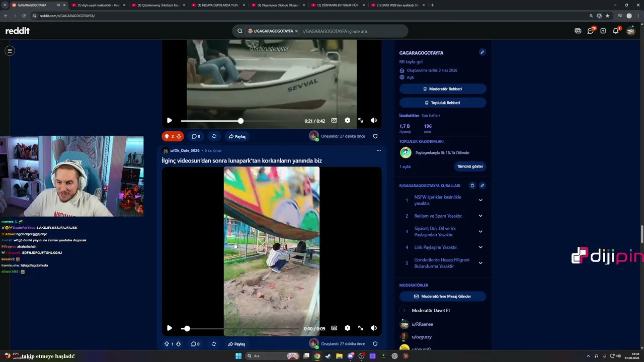The image size is (644, 362).
Task: Open comments on the boat video post
Action: pos(196,136)
